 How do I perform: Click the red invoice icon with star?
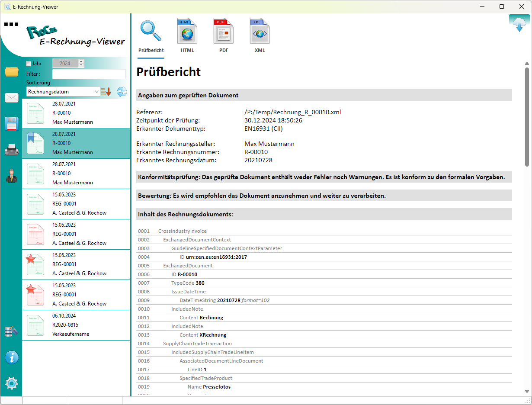click(x=35, y=295)
